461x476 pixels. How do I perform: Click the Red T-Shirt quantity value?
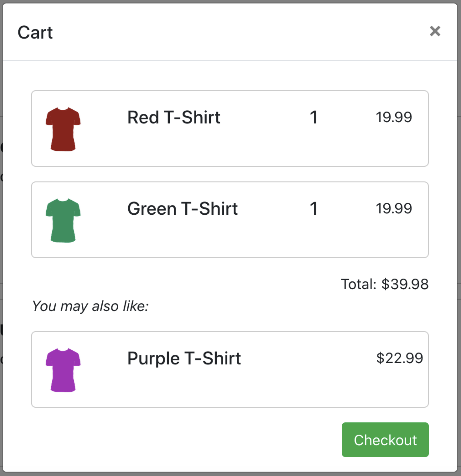(313, 118)
